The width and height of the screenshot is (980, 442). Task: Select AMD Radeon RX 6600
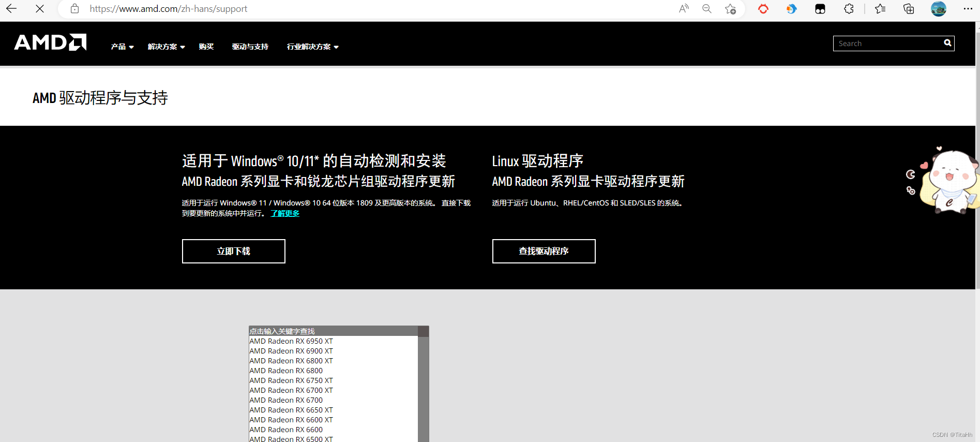(x=286, y=430)
